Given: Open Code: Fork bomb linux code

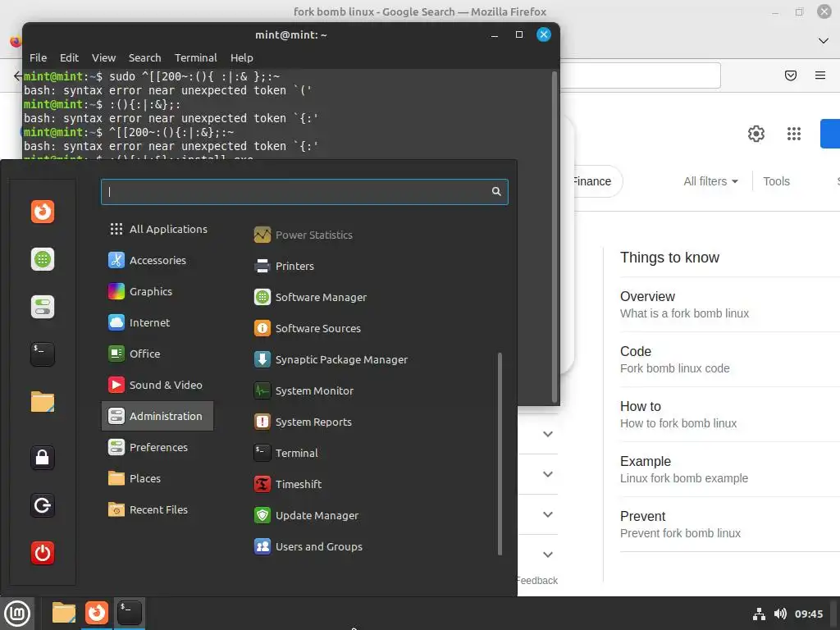Looking at the screenshot, I should click(729, 359).
